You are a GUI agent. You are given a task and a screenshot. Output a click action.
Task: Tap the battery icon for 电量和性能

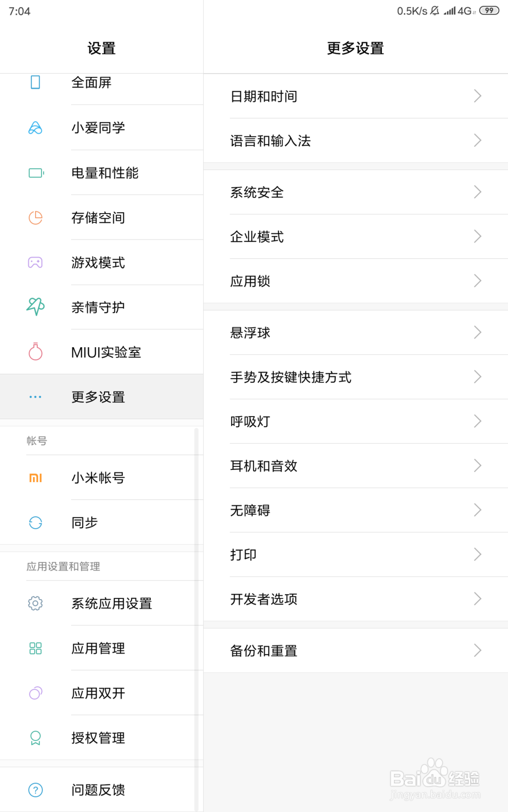pos(36,173)
